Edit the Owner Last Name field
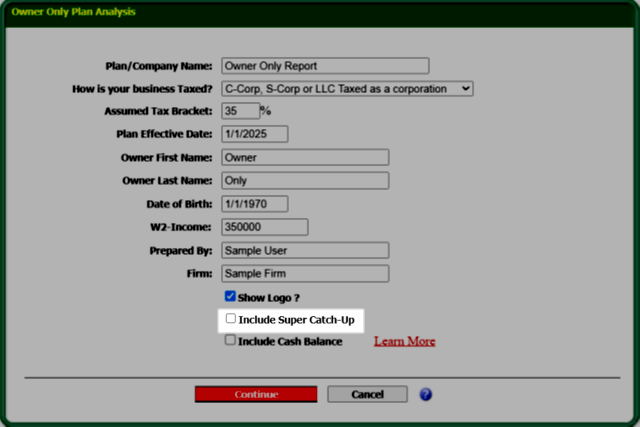The height and width of the screenshot is (427, 640). (304, 181)
